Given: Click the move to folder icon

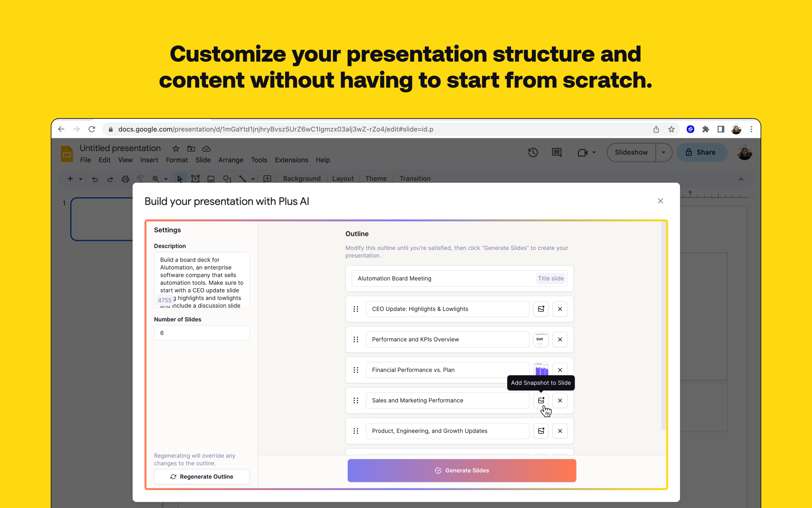Looking at the screenshot, I should tap(191, 149).
